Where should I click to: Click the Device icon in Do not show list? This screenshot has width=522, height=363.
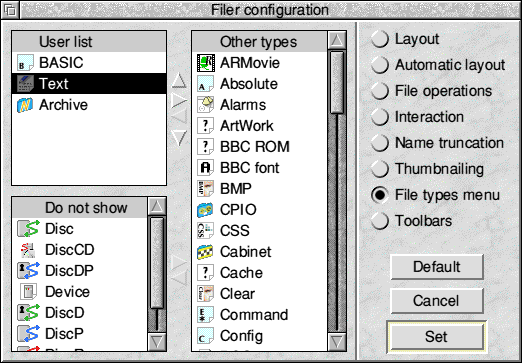pyautogui.click(x=28, y=292)
